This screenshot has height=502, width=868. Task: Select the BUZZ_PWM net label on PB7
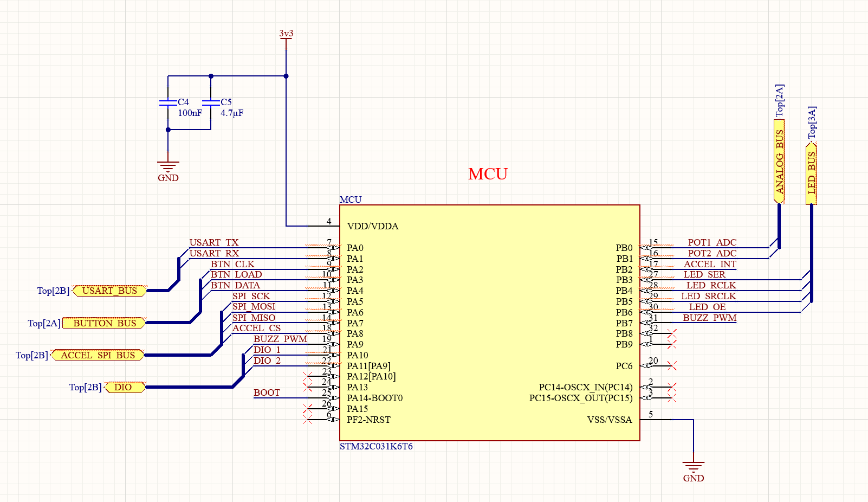click(710, 318)
